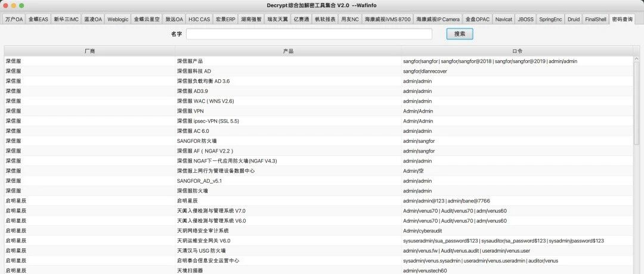Switch to the 海康威视IP Camera tab
The image size is (644, 274).
click(x=438, y=19)
